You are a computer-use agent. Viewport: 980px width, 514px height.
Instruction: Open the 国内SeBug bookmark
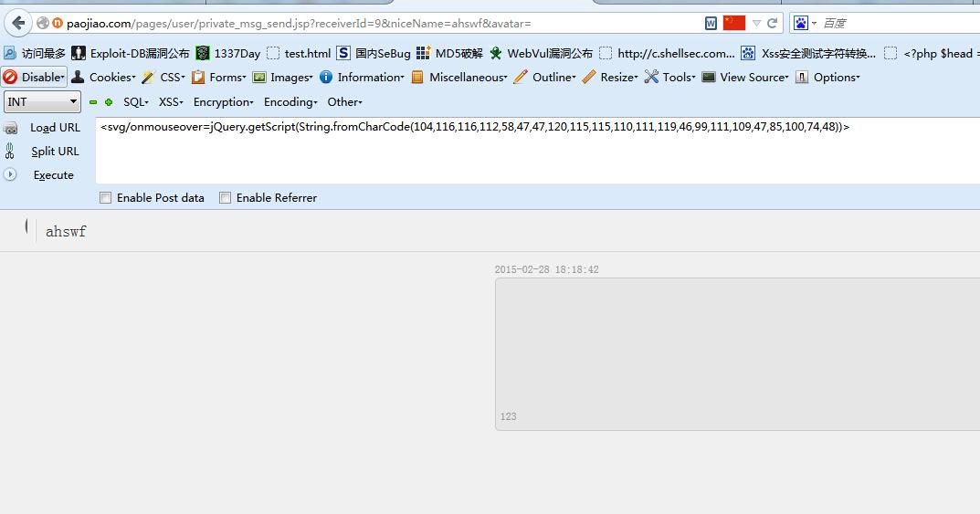tap(374, 53)
